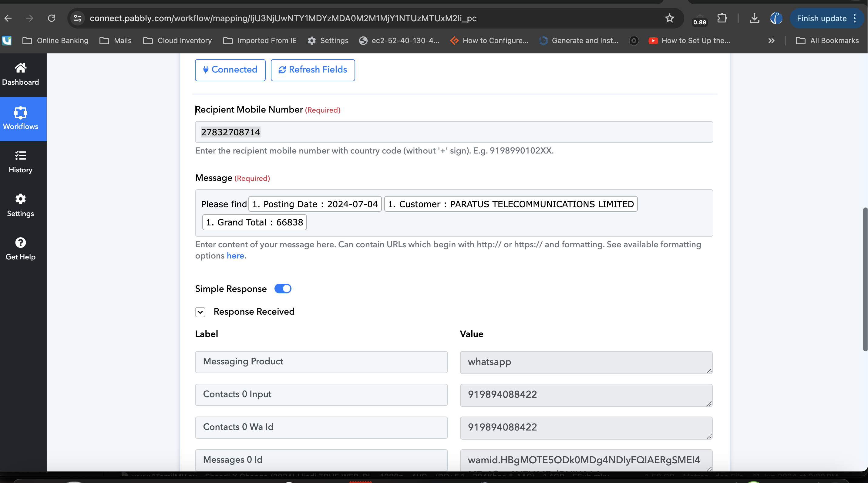Click the browser address bar URL
The height and width of the screenshot is (483, 868).
(x=283, y=18)
